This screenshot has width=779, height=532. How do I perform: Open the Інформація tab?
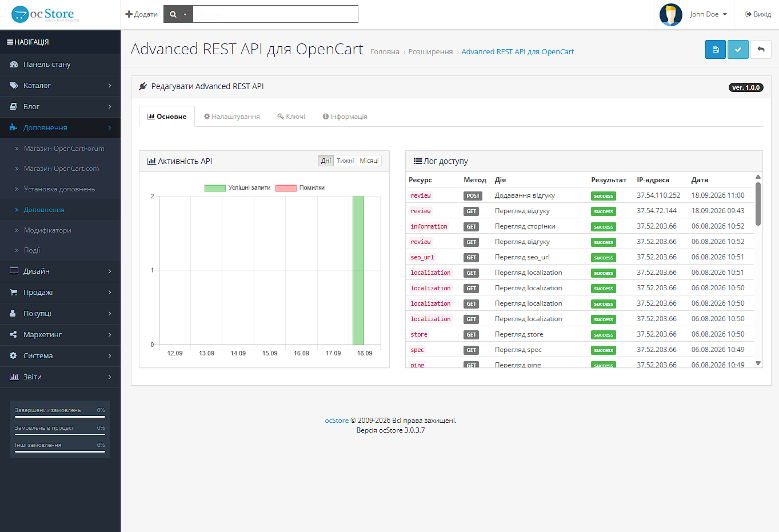[x=345, y=117]
